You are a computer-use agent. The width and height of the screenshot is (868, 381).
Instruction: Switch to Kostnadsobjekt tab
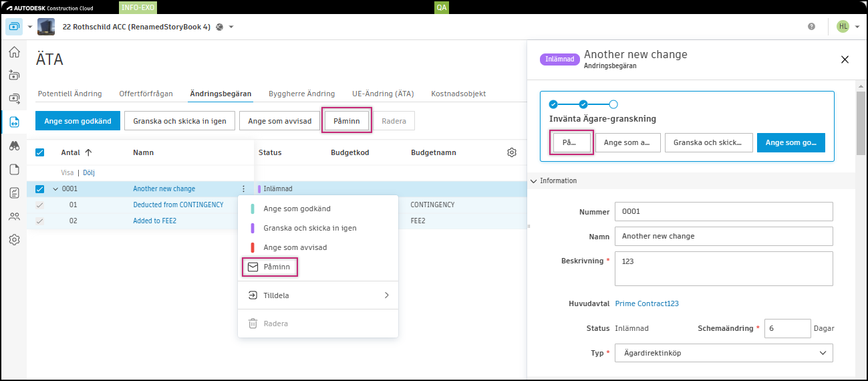coord(458,94)
